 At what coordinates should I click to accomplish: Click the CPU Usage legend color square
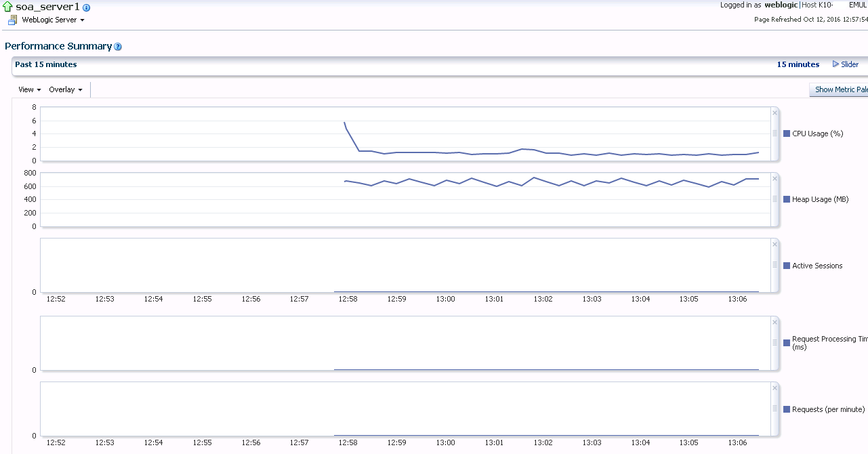[787, 133]
